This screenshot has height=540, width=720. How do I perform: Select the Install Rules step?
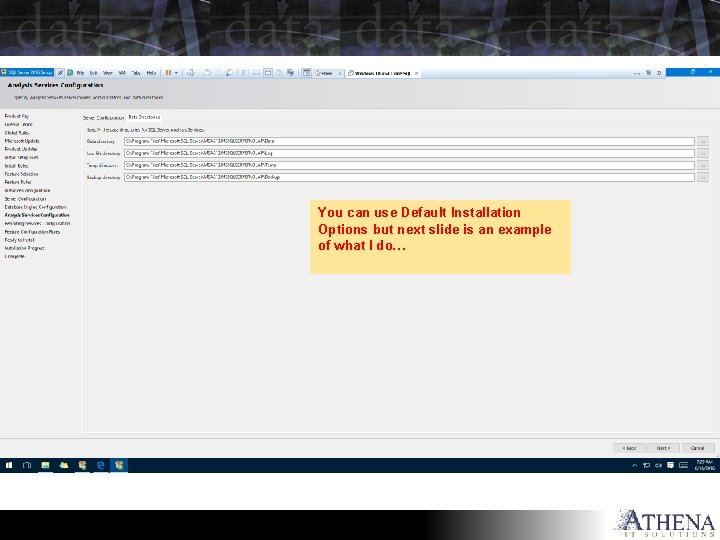16,166
